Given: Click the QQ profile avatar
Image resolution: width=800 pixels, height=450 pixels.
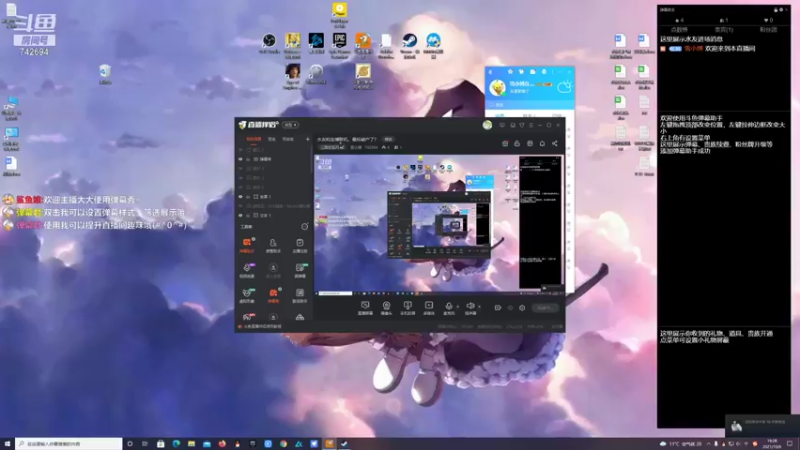Looking at the screenshot, I should 497,87.
